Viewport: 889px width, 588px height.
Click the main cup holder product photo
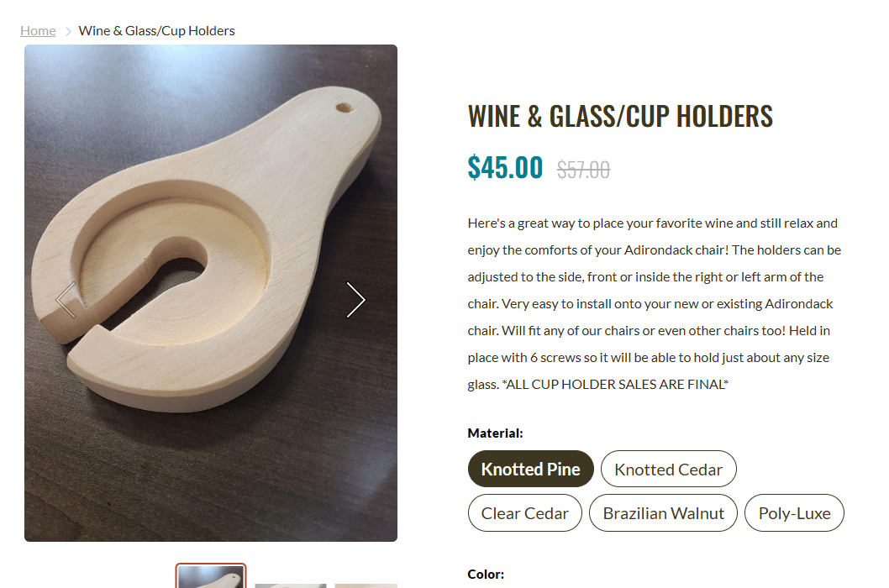point(210,210)
